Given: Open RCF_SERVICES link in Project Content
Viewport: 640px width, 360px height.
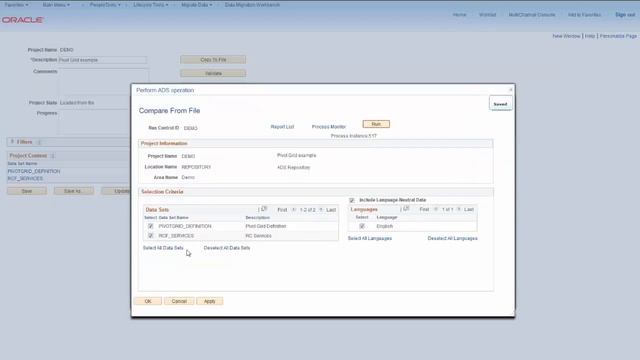Looking at the screenshot, I should pos(25,179).
